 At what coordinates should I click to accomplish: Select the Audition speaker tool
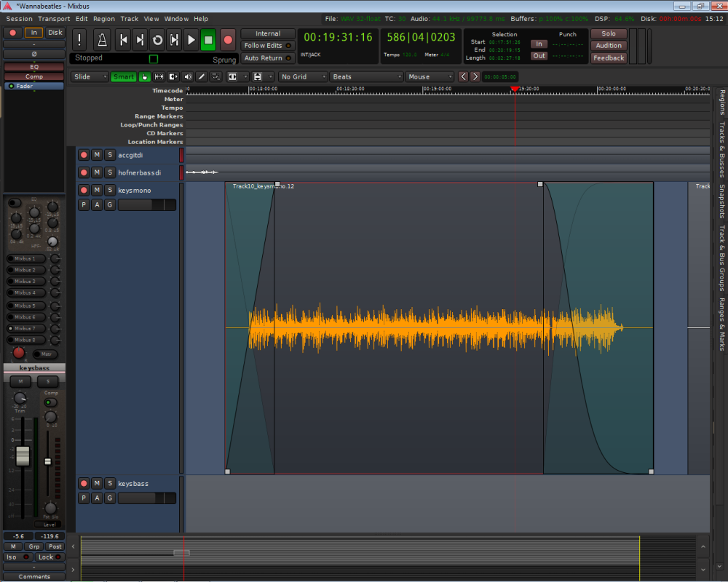(x=188, y=76)
